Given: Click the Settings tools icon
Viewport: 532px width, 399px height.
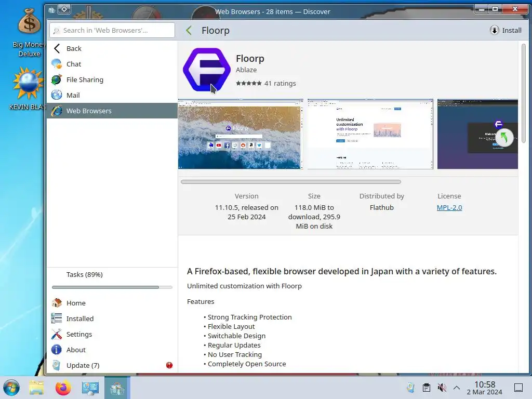Looking at the screenshot, I should click(x=57, y=334).
